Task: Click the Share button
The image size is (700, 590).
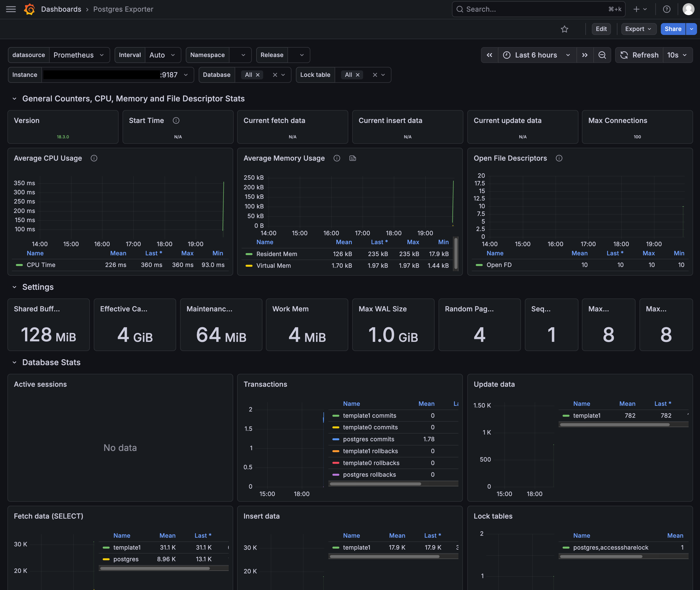Action: [x=673, y=29]
